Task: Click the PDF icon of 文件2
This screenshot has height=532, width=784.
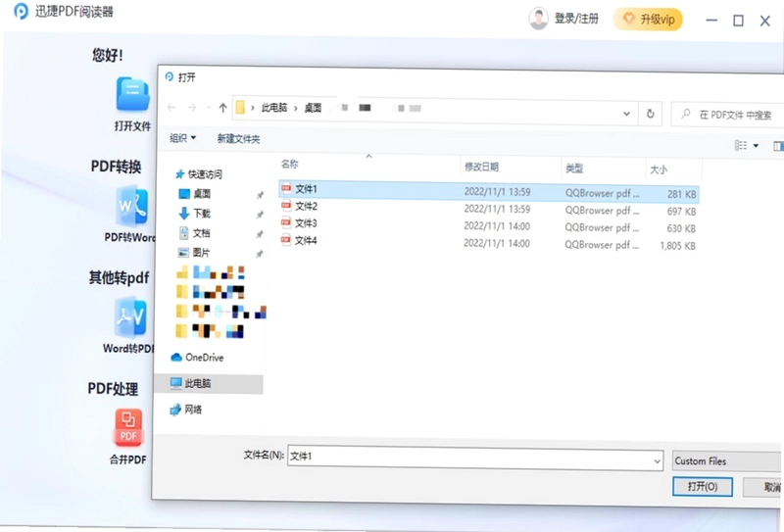Action: coord(286,205)
